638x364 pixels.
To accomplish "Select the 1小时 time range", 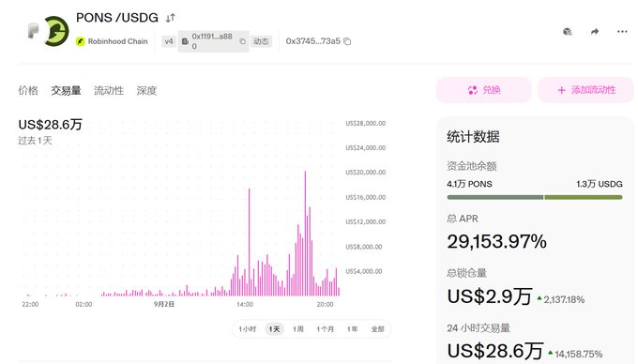I will (x=248, y=329).
